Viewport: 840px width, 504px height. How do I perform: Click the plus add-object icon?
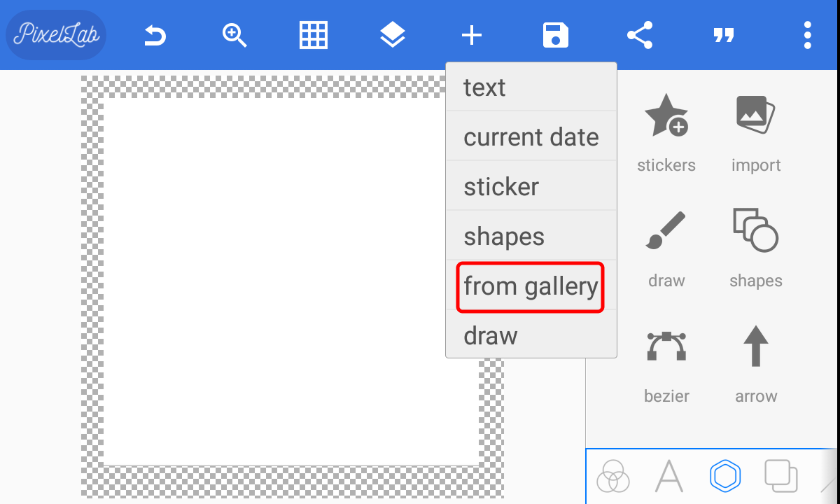coord(472,35)
